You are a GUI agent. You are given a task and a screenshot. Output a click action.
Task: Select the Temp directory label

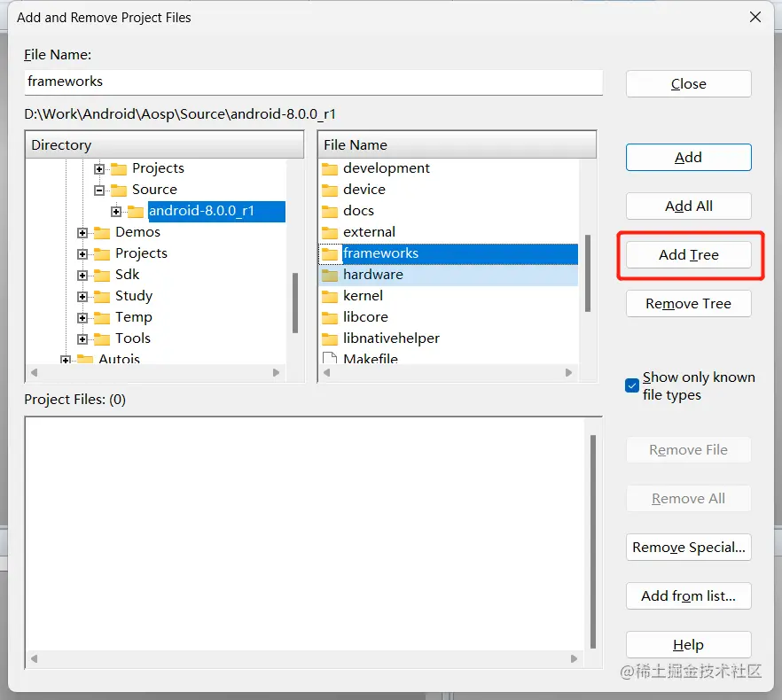[134, 317]
